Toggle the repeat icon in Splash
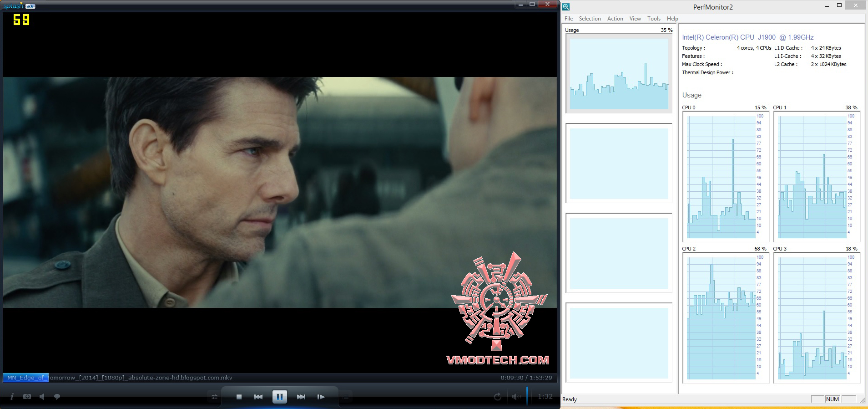Screen dimensions: 868x409 pyautogui.click(x=498, y=397)
